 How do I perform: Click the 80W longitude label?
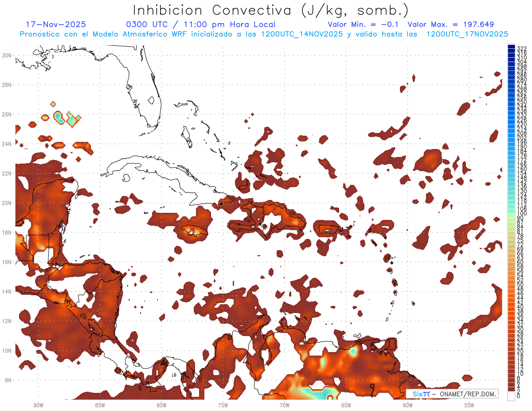coord(161,405)
